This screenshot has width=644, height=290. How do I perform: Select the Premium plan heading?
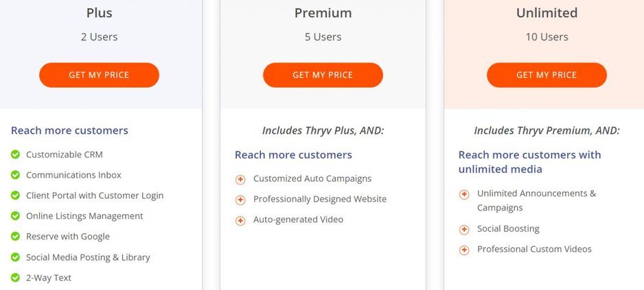pos(323,13)
